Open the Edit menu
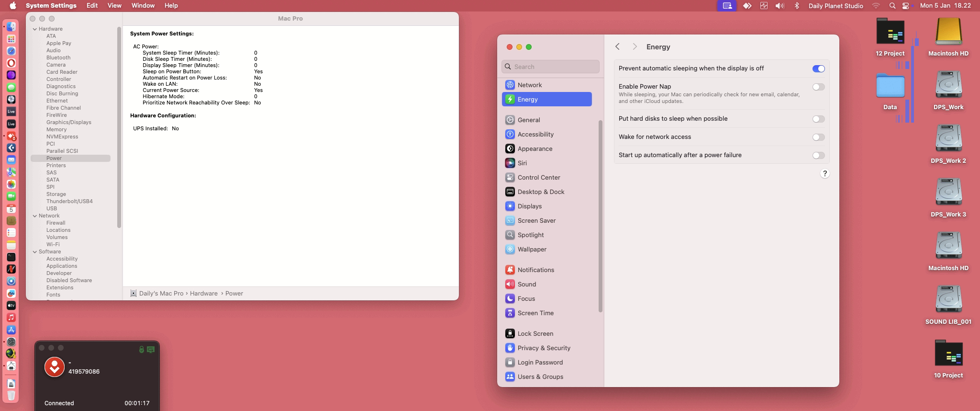Viewport: 980px width, 411px height. tap(92, 6)
